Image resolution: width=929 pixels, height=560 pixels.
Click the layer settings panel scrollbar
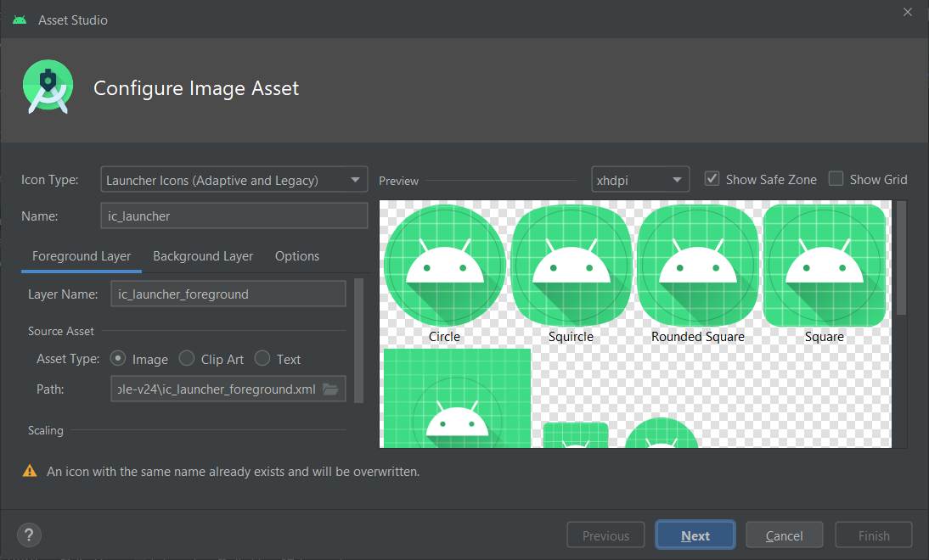point(358,340)
